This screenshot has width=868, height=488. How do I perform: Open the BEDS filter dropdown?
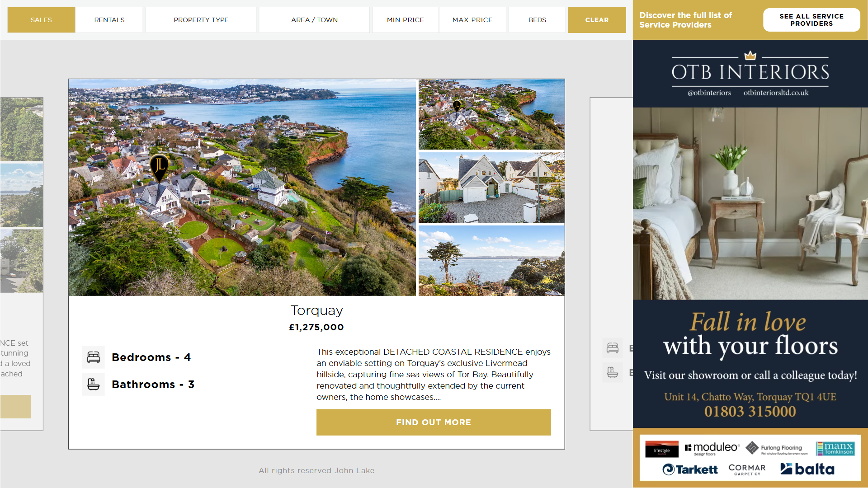537,20
